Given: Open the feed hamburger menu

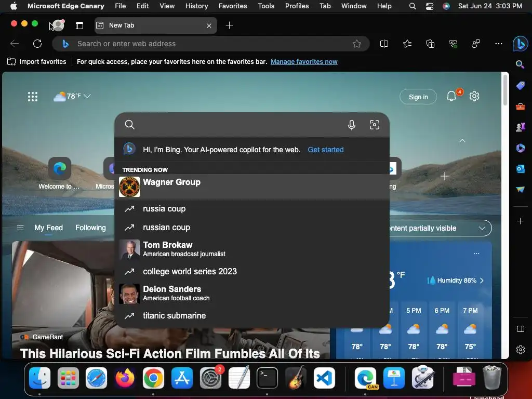Looking at the screenshot, I should coord(20,228).
